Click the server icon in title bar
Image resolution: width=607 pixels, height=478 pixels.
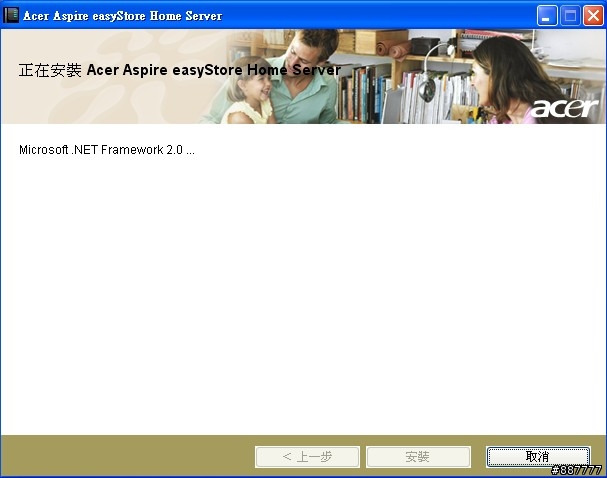pos(11,15)
